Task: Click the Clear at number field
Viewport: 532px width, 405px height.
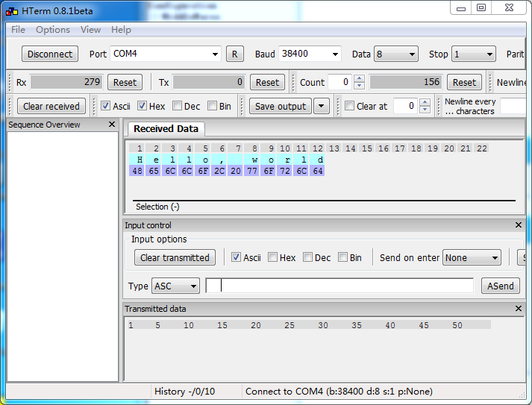Action: pyautogui.click(x=406, y=106)
